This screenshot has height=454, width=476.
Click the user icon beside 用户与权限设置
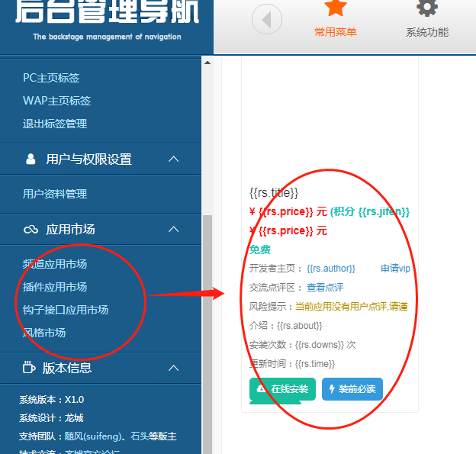click(31, 159)
